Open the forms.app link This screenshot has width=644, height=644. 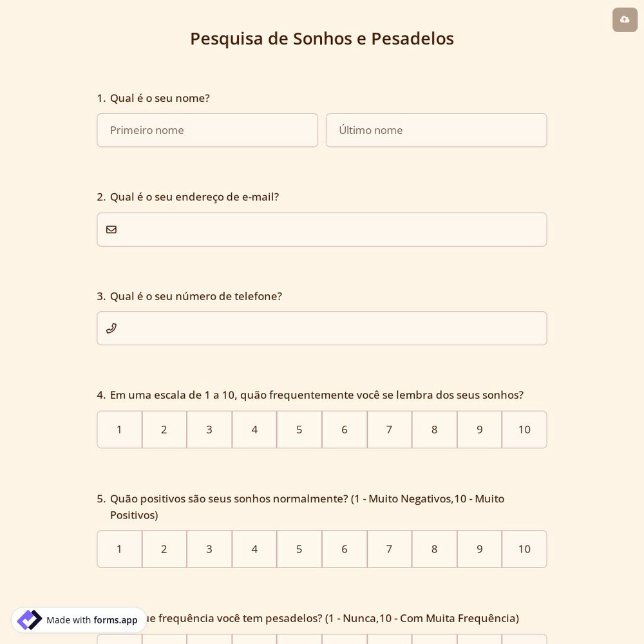pos(115,620)
